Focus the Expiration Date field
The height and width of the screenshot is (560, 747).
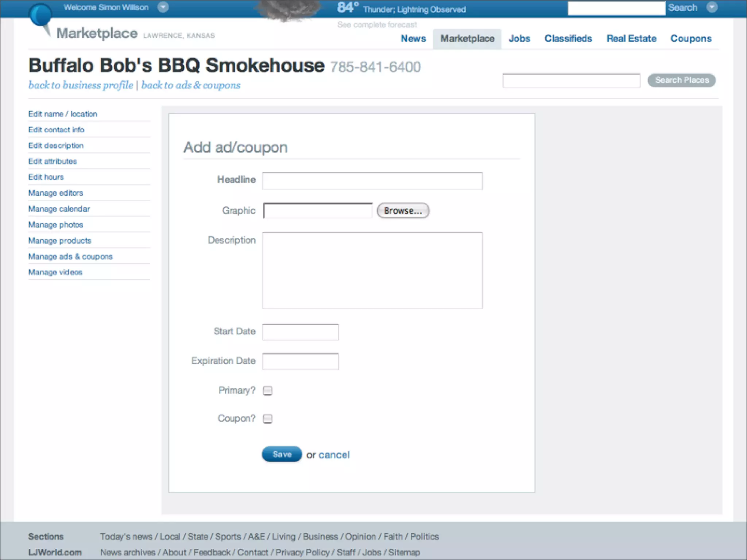click(x=301, y=361)
